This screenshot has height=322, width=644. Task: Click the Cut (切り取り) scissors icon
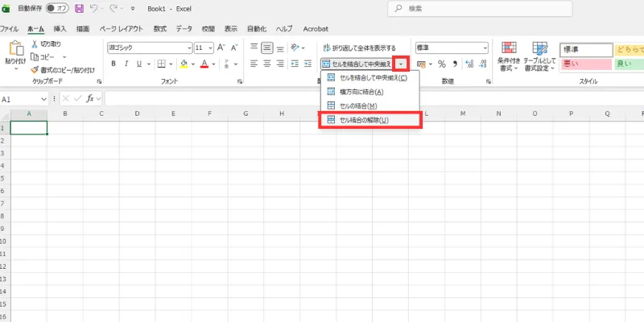click(35, 44)
